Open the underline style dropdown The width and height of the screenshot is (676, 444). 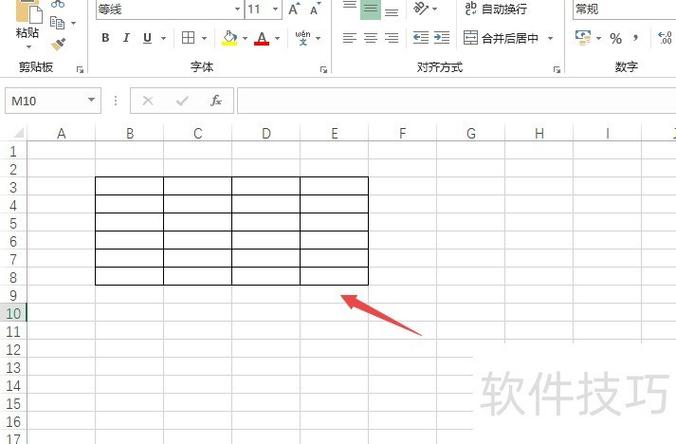(x=163, y=38)
